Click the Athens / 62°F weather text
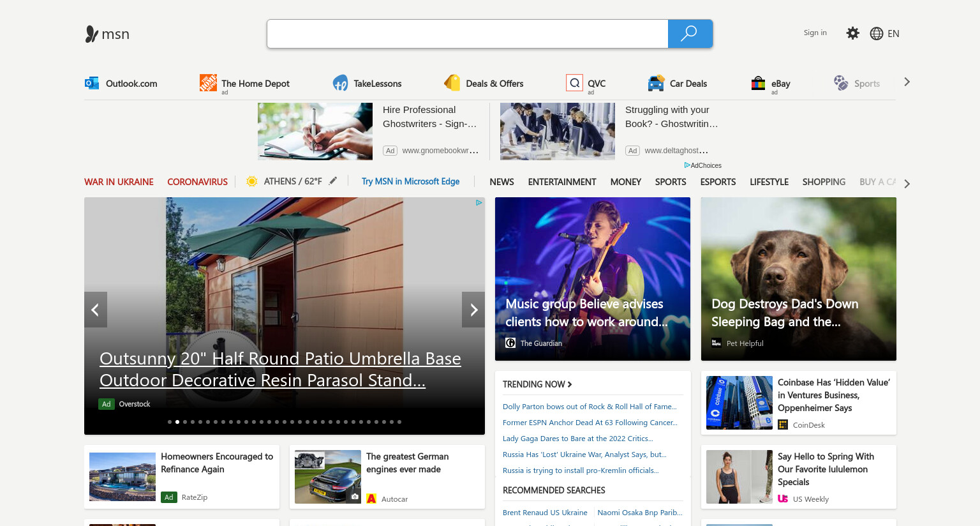The image size is (980, 526). click(x=293, y=181)
